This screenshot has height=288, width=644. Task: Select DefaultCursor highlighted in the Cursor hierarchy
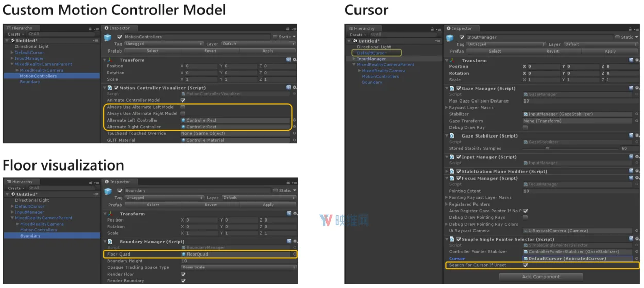coord(371,53)
